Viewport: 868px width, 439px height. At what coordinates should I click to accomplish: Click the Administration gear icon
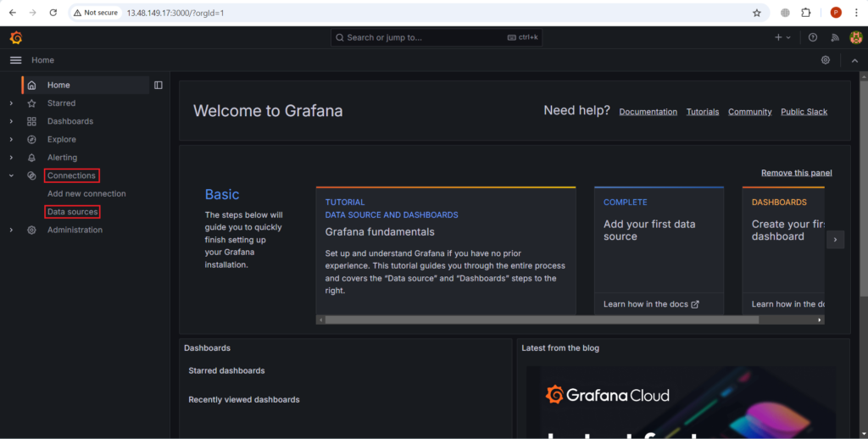click(31, 230)
